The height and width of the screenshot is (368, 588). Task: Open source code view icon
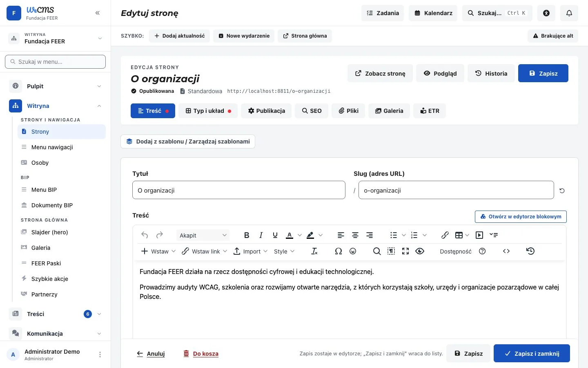coord(506,251)
